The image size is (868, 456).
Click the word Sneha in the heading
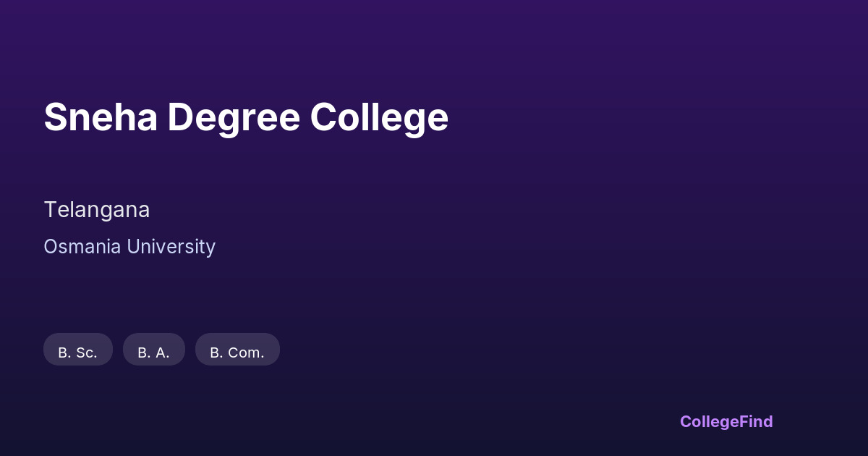pyautogui.click(x=101, y=117)
